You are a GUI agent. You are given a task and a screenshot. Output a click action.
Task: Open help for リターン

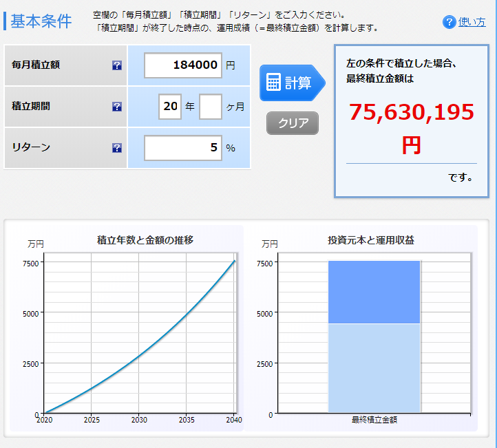(117, 148)
